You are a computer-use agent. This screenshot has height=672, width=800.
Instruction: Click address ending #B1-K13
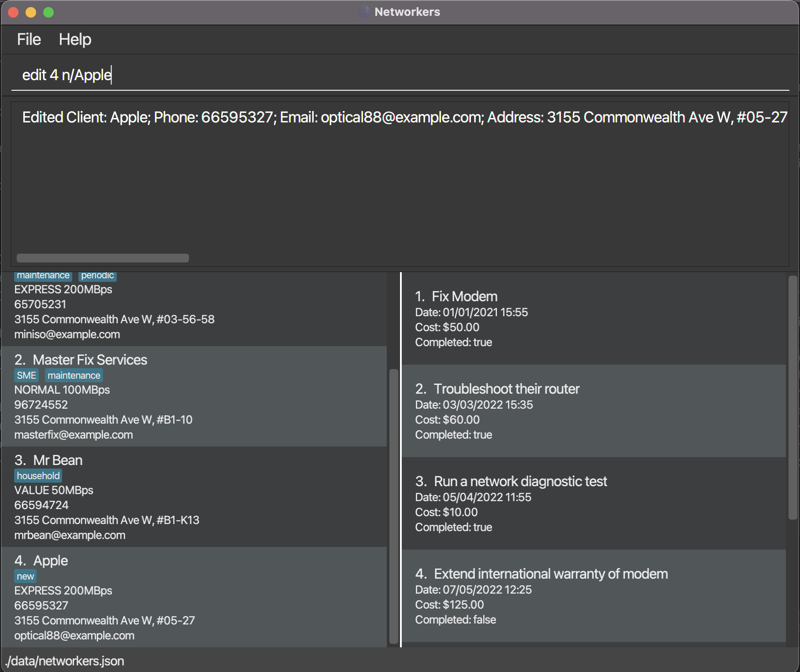107,520
